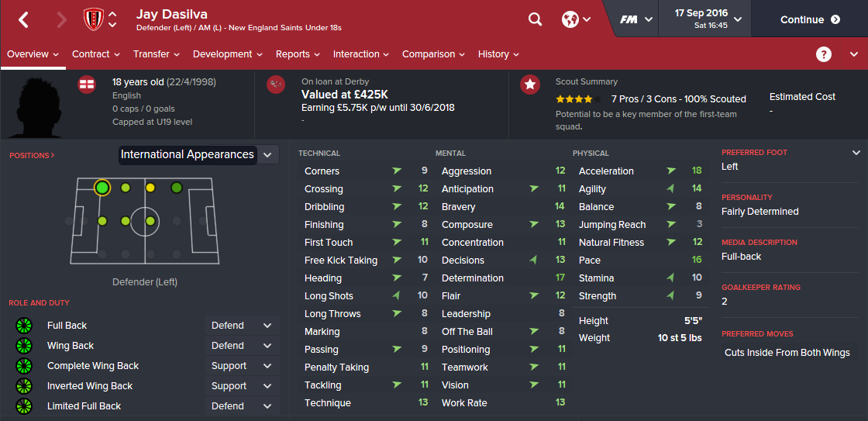Open the Transfer menu
The height and width of the screenshot is (421, 868).
(156, 54)
